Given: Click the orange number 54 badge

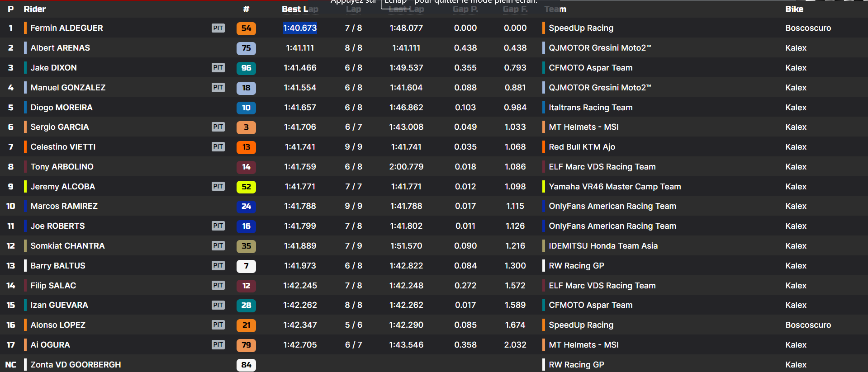Looking at the screenshot, I should pyautogui.click(x=246, y=28).
